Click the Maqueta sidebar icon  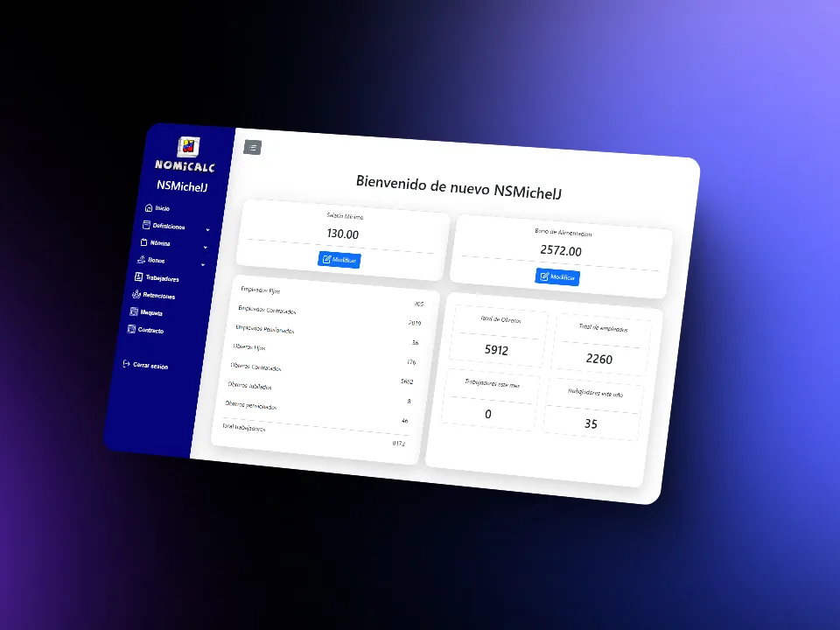pos(134,311)
